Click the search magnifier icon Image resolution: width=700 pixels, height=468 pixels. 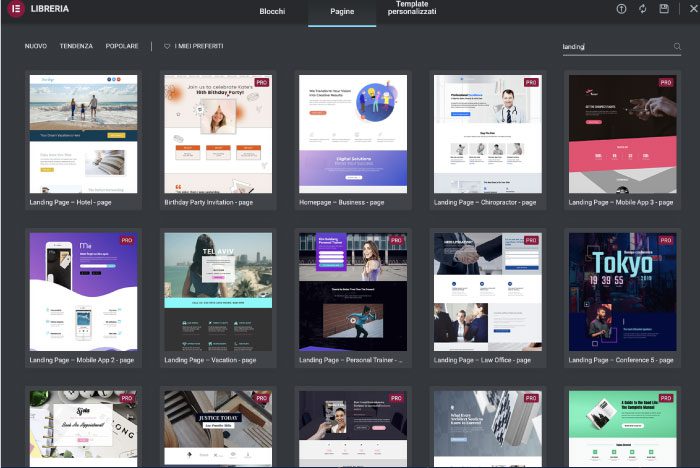tap(677, 46)
